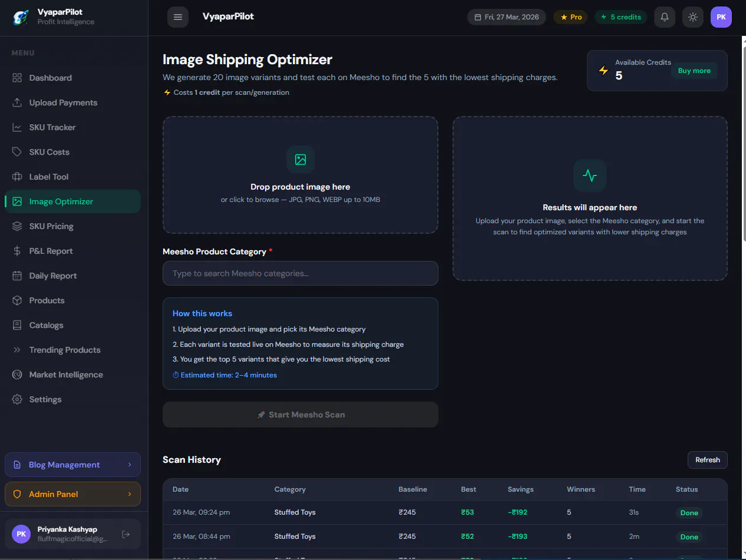Click SKU Tracker chart icon
Viewport: 746px width, 560px height.
pos(17,127)
